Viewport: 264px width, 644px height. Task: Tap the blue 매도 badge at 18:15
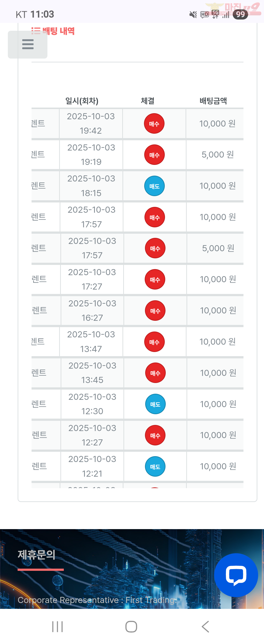click(x=154, y=186)
